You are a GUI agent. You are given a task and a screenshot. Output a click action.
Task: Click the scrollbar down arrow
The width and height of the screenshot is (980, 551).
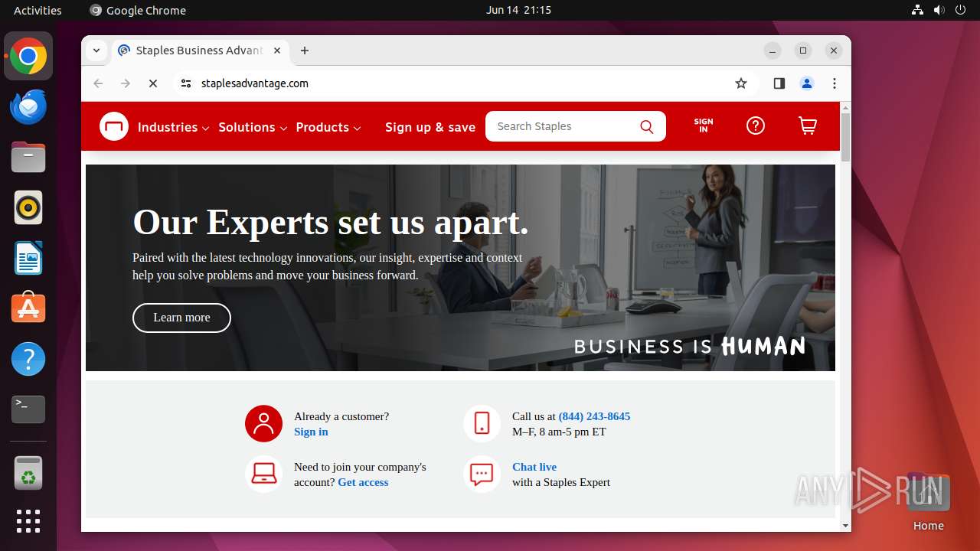845,526
